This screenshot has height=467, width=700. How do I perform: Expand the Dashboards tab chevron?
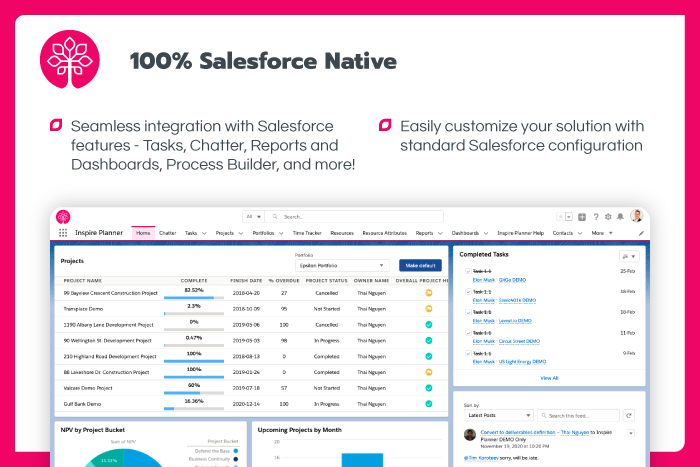[x=486, y=233]
